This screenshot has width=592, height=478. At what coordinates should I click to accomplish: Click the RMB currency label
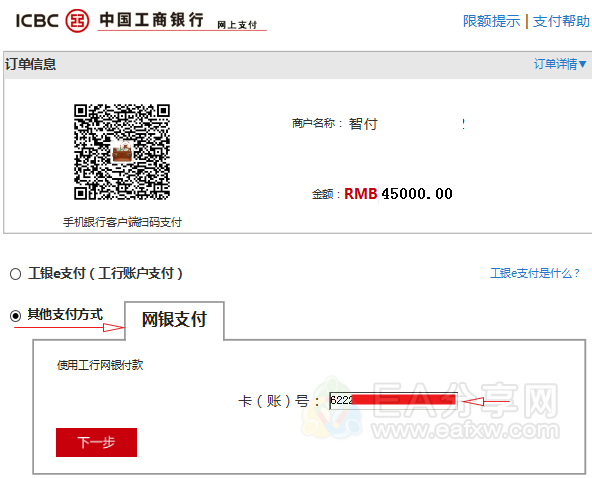coord(361,194)
